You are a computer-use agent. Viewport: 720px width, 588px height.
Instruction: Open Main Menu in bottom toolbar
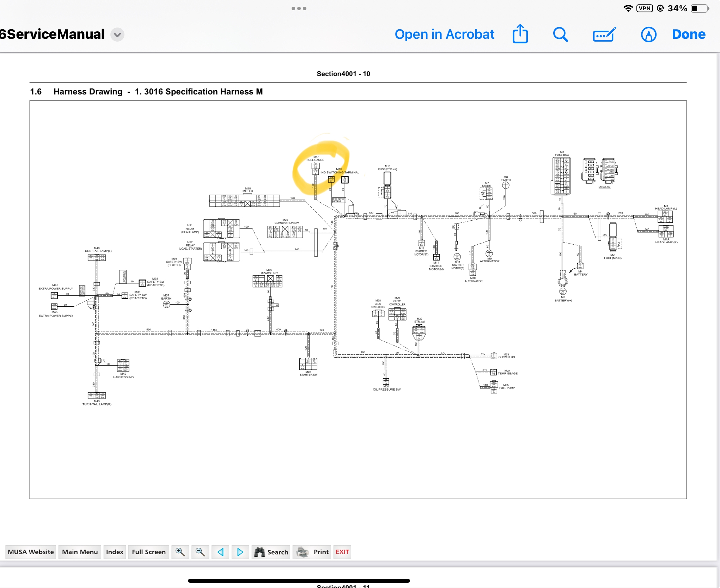pyautogui.click(x=80, y=552)
